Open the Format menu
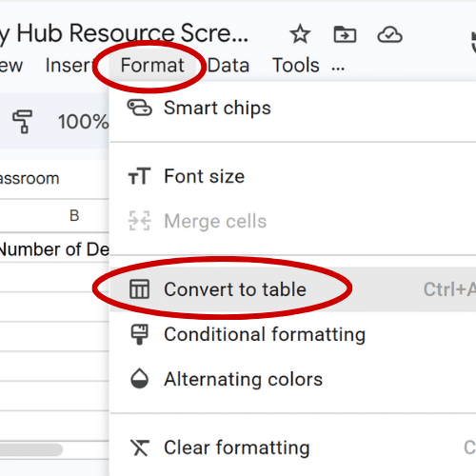Viewport: 476px width, 476px height. click(152, 66)
